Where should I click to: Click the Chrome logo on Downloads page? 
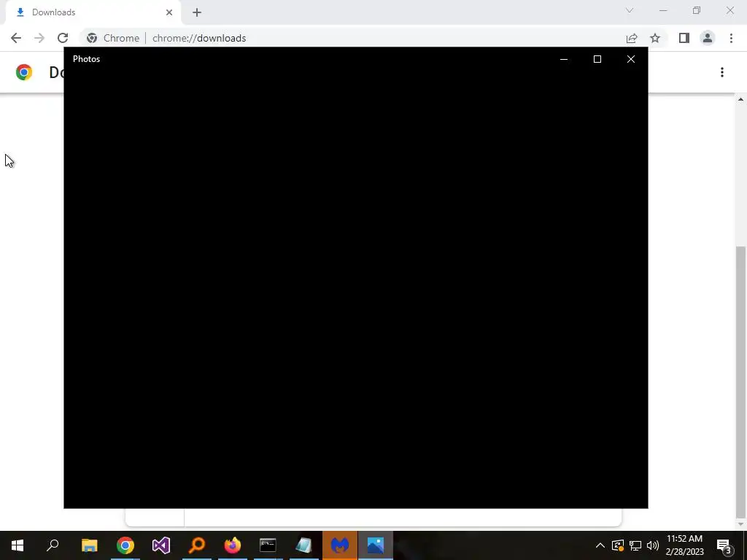(24, 72)
